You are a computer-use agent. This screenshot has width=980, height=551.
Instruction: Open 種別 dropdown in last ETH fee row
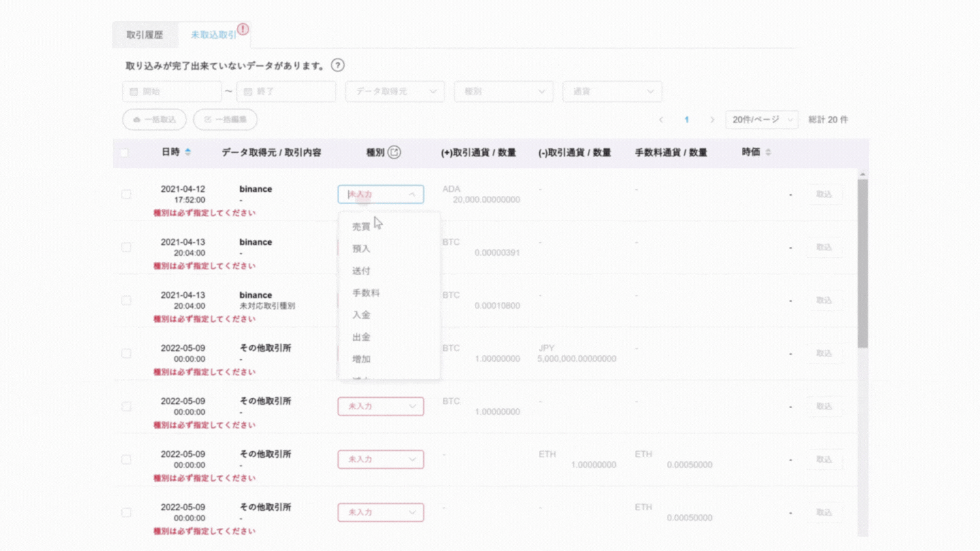380,512
